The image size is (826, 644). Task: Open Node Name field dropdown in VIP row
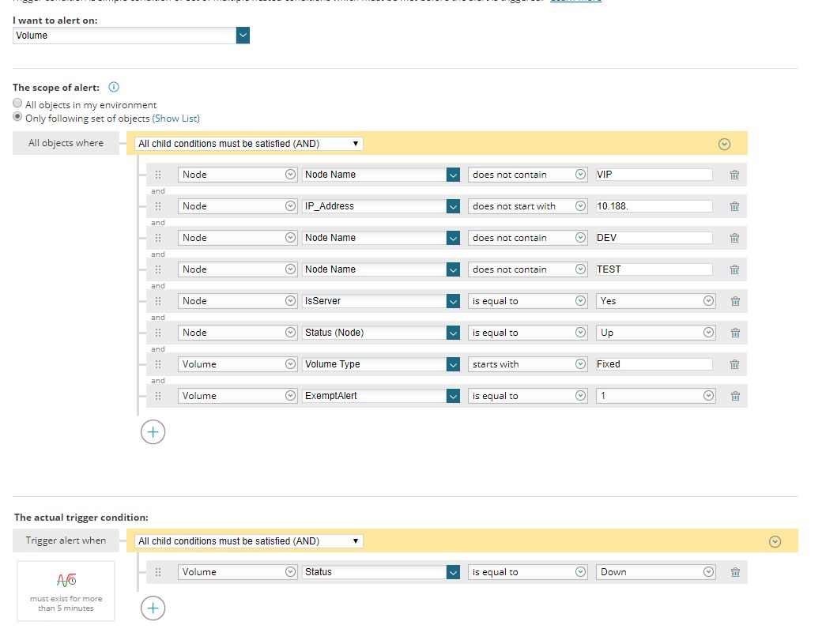(x=381, y=175)
